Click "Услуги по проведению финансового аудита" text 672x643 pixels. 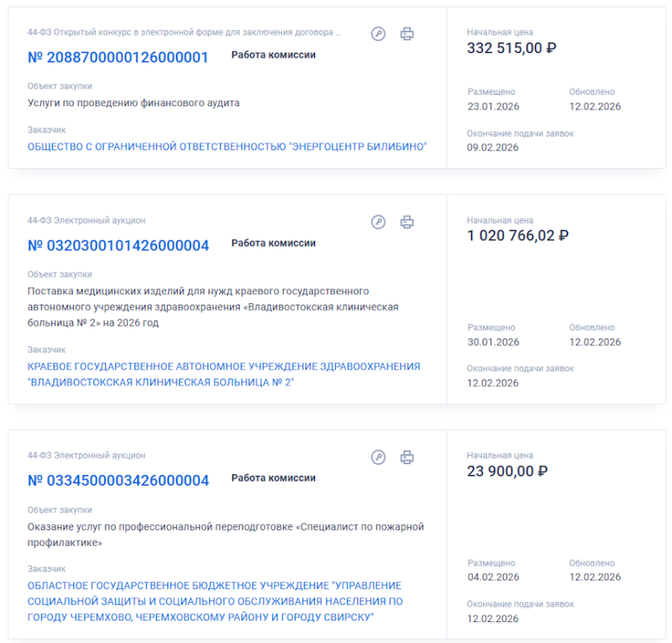tap(133, 103)
